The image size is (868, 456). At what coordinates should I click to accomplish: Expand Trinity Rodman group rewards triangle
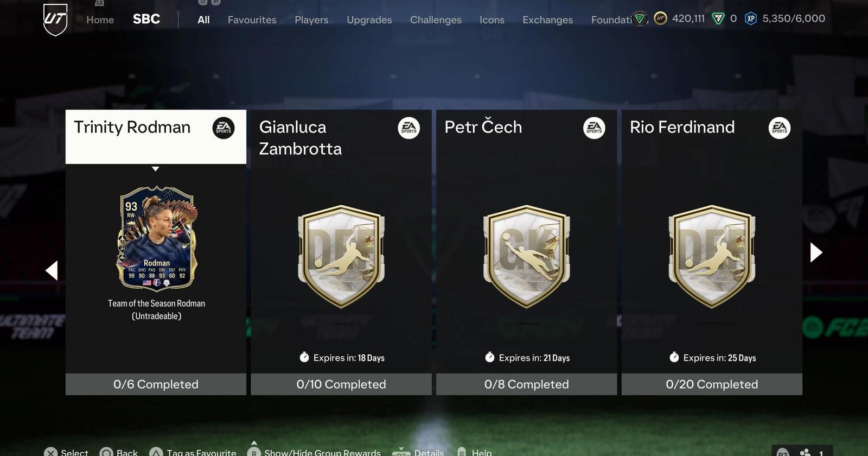tap(156, 169)
